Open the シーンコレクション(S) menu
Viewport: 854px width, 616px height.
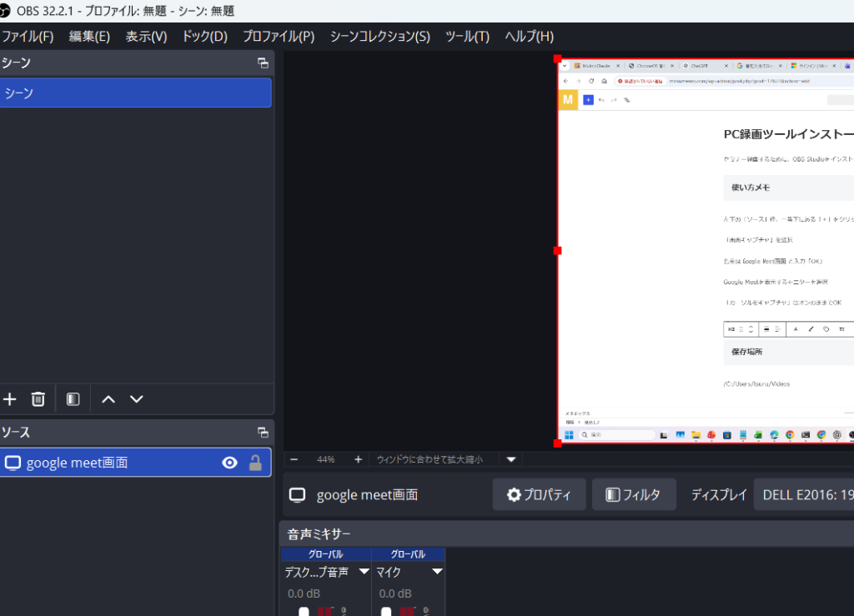[380, 37]
